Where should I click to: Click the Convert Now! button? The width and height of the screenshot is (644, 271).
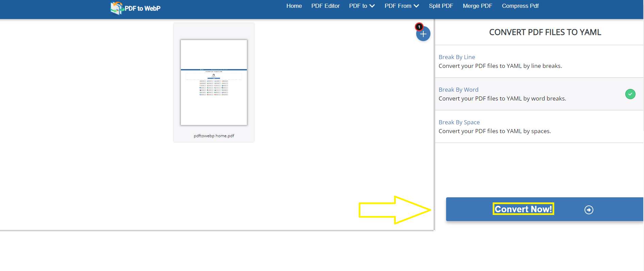pyautogui.click(x=544, y=209)
